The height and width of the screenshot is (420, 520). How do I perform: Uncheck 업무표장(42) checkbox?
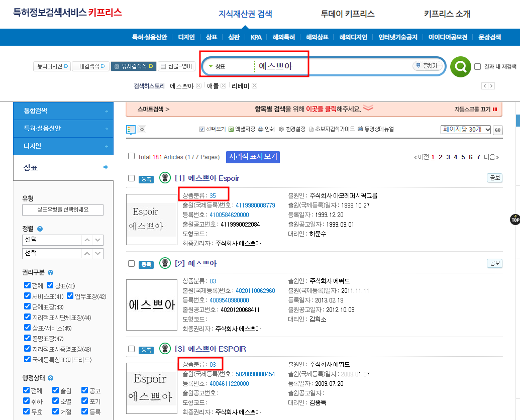click(70, 296)
